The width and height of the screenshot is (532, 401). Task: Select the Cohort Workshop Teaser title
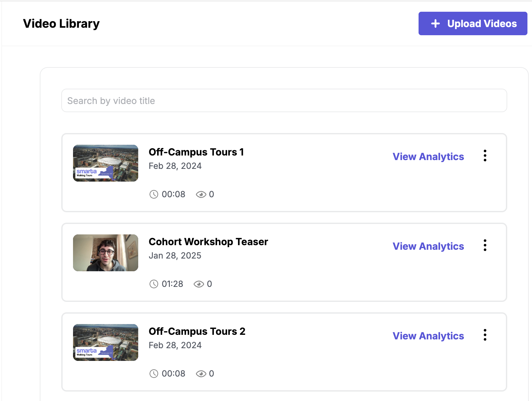208,242
